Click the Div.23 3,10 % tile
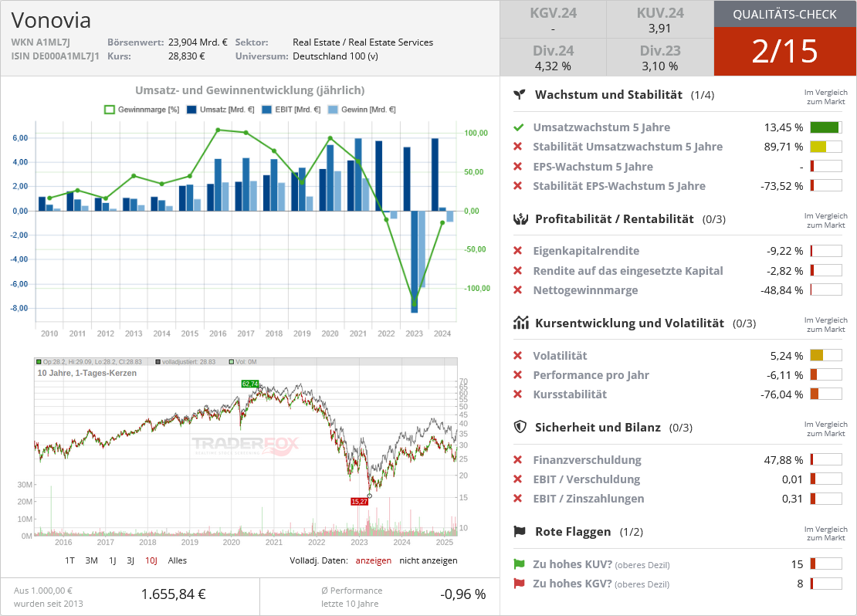The width and height of the screenshot is (857, 616). click(x=659, y=57)
